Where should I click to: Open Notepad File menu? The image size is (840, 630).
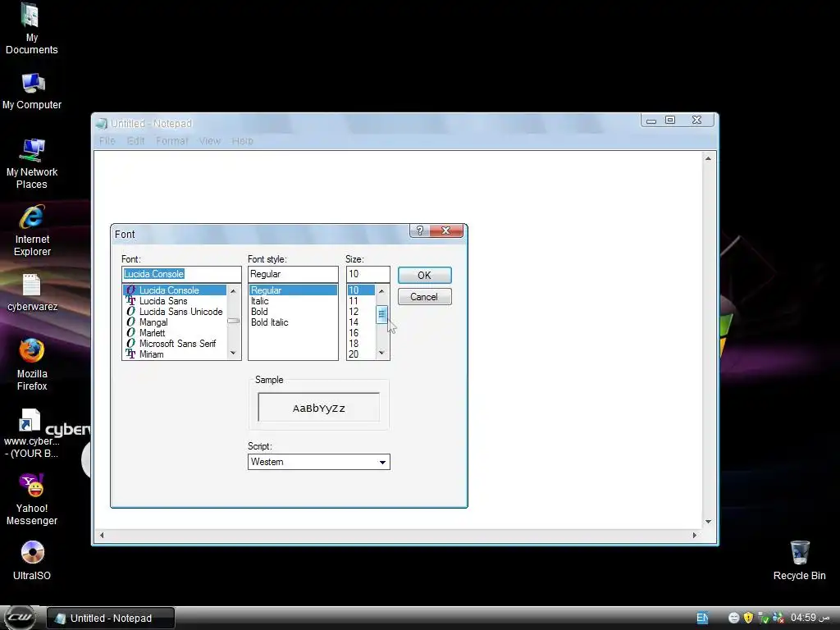coord(107,141)
